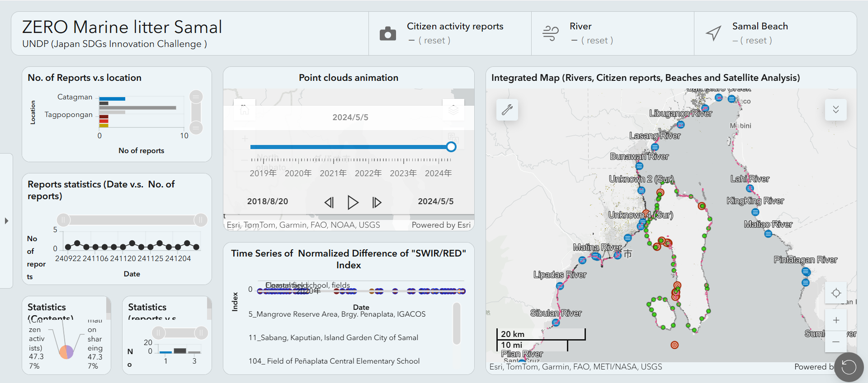
Task: Click the time slider handle at 2024
Action: point(451,147)
